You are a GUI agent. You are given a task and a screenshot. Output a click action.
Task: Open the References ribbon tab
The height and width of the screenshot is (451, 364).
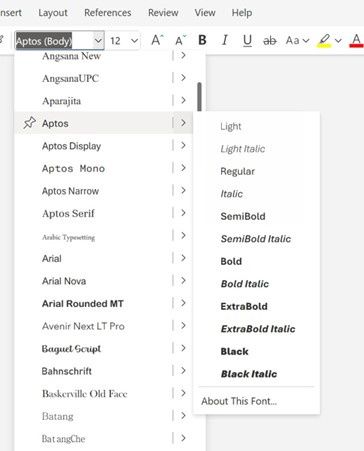(x=108, y=13)
